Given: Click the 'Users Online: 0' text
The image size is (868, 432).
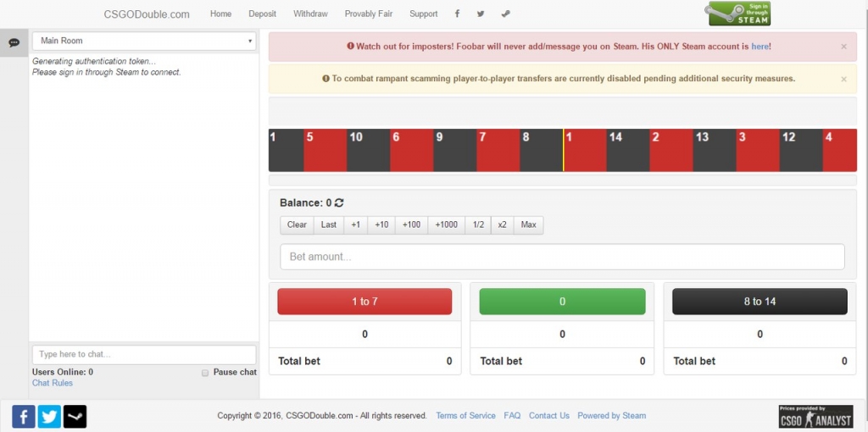Looking at the screenshot, I should (63, 372).
